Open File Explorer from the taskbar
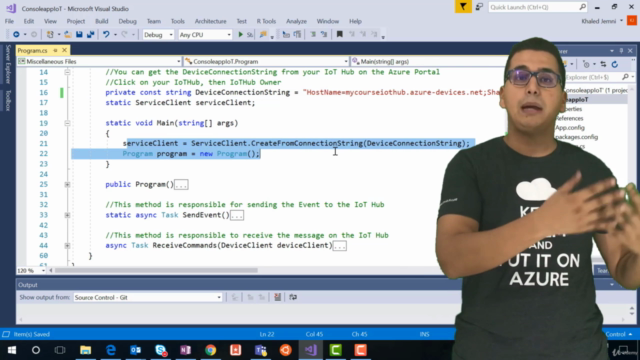The image size is (640, 360). click(x=85, y=350)
